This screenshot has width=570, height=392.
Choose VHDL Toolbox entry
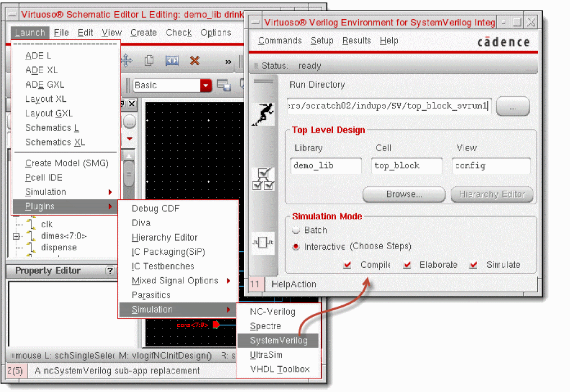point(278,370)
